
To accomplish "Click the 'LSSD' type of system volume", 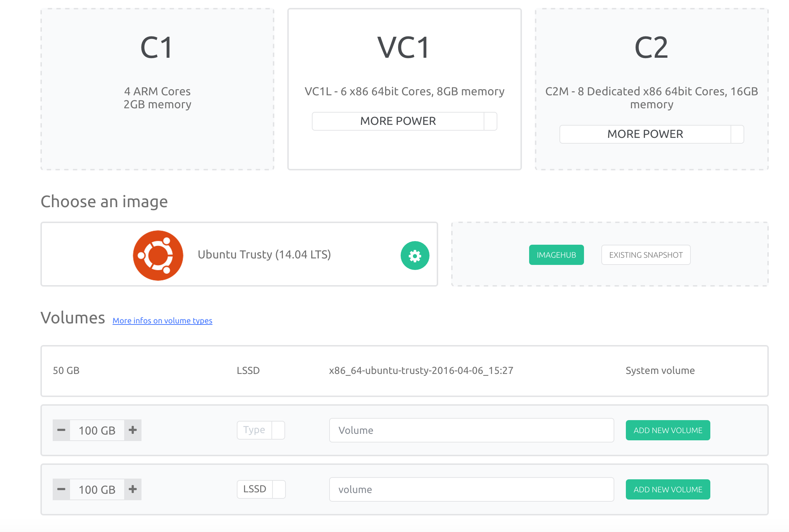I will pyautogui.click(x=248, y=371).
